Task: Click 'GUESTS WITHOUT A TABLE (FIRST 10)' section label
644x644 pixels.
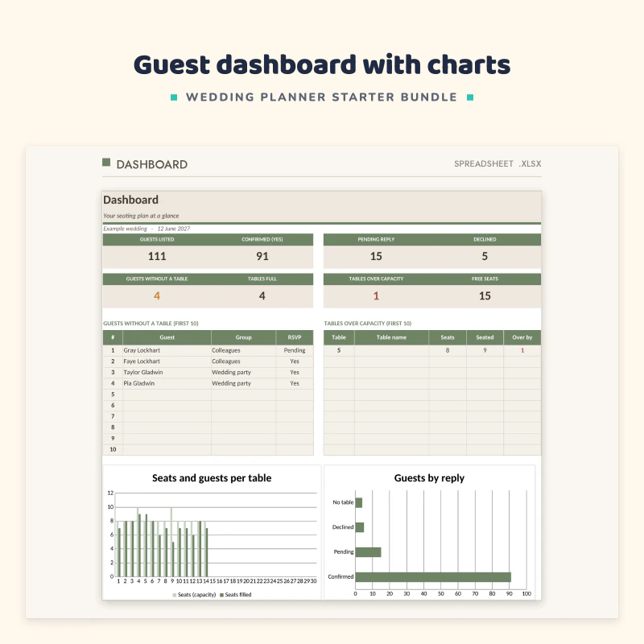Action: coord(151,324)
